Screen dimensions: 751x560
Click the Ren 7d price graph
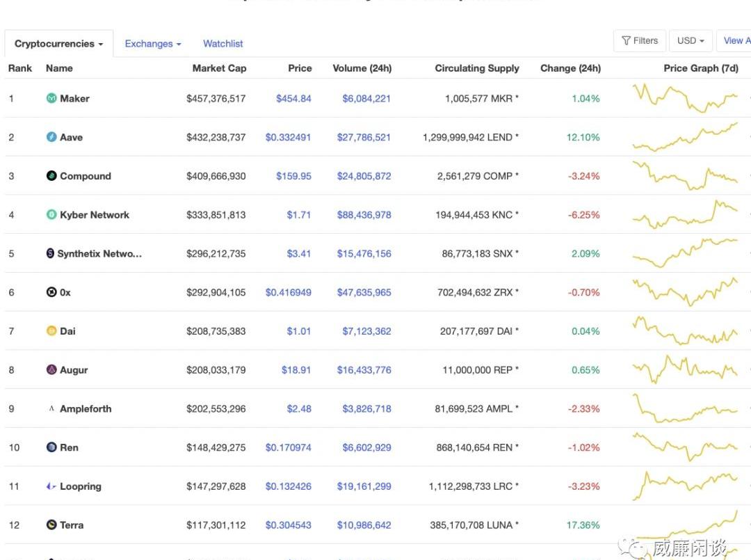686,447
